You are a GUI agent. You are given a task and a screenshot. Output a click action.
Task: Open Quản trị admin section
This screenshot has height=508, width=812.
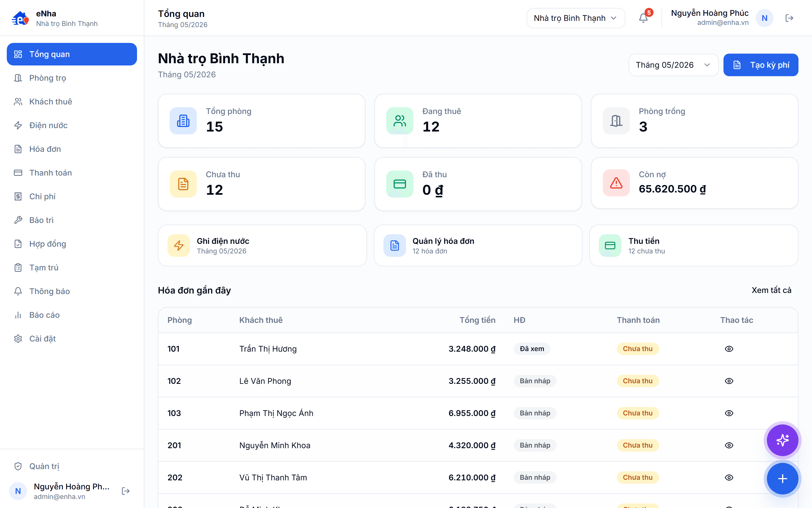click(x=72, y=466)
